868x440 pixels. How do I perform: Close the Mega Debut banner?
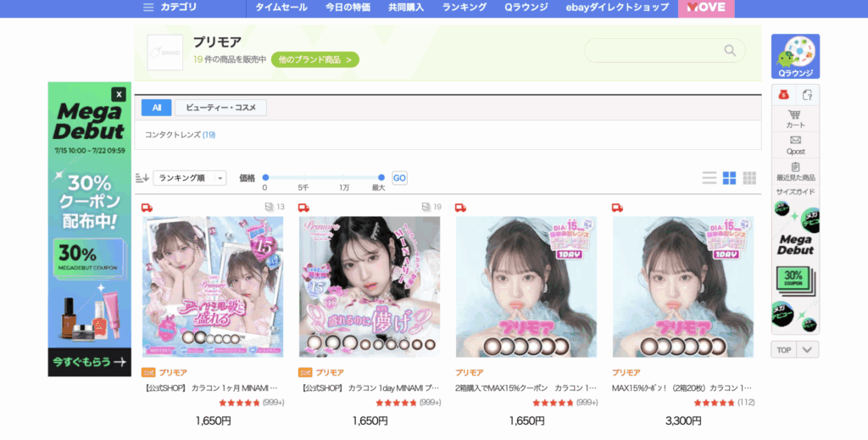point(119,94)
